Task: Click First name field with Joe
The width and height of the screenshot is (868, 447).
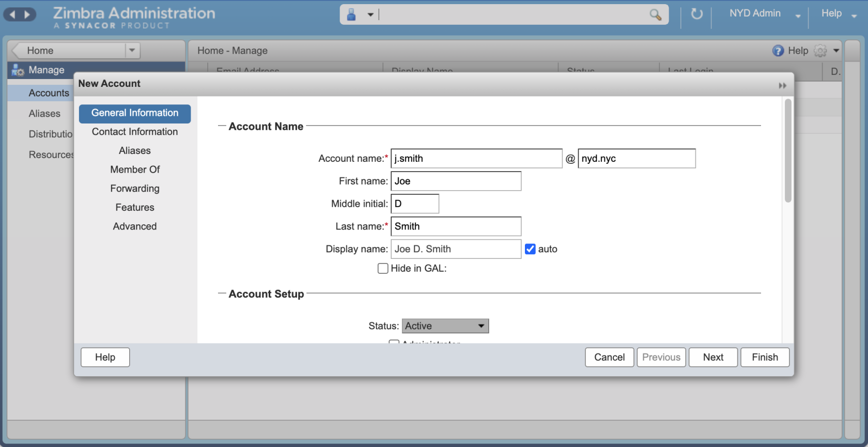Action: coord(456,181)
